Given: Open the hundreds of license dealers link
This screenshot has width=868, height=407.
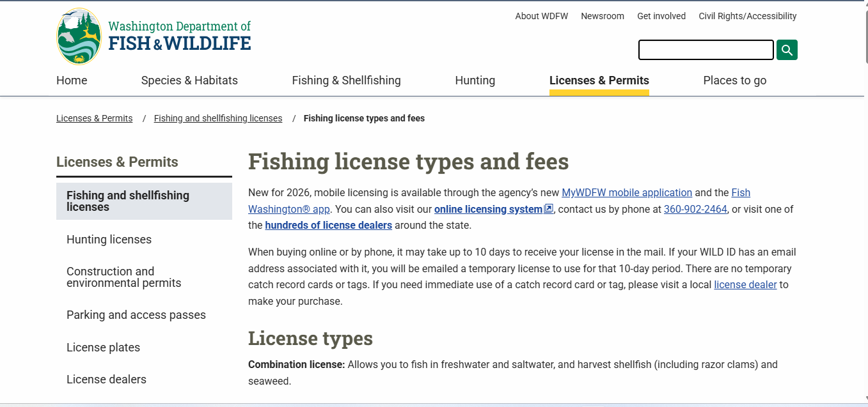Looking at the screenshot, I should point(328,225).
